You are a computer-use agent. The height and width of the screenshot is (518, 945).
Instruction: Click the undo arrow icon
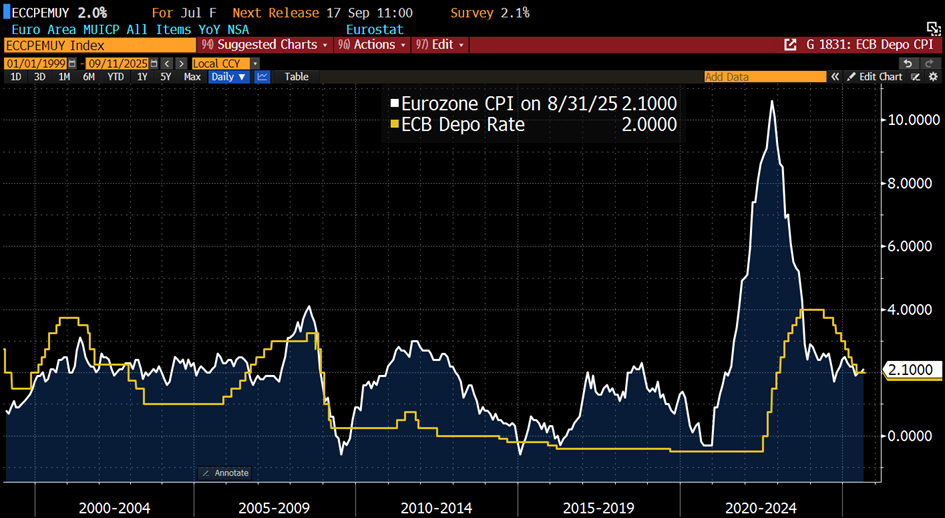(907, 63)
